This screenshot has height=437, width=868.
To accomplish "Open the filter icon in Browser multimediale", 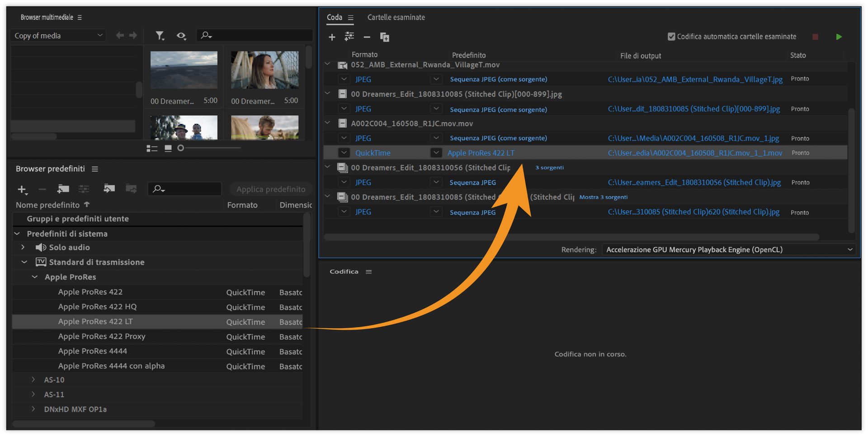I will (160, 35).
